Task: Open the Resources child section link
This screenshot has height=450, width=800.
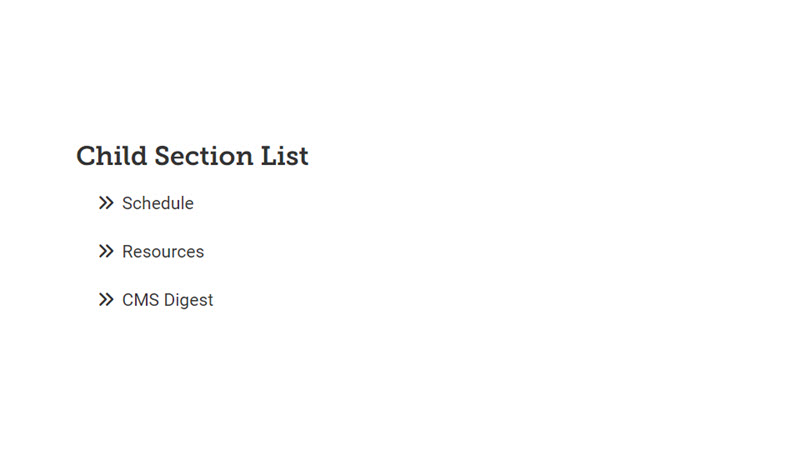Action: pyautogui.click(x=163, y=252)
